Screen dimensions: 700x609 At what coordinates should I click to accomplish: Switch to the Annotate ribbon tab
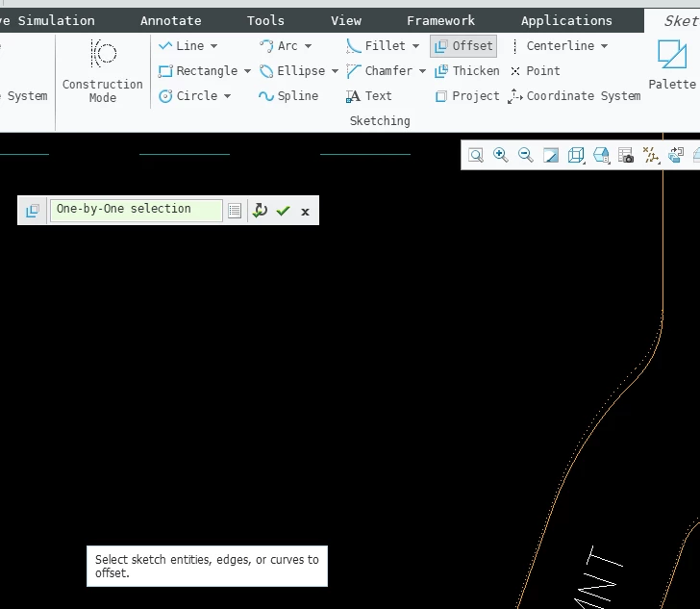click(170, 20)
